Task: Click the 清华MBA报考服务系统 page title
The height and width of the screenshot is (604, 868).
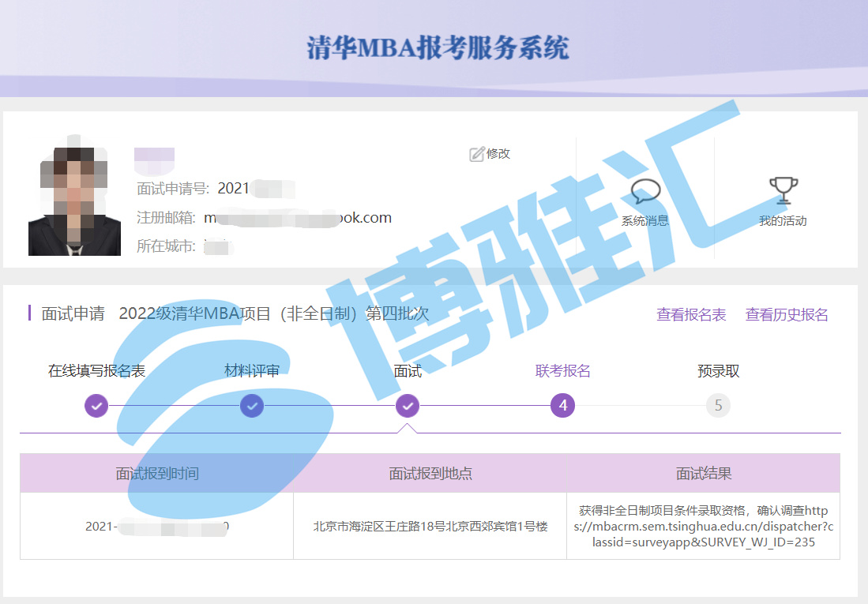Action: (x=437, y=47)
